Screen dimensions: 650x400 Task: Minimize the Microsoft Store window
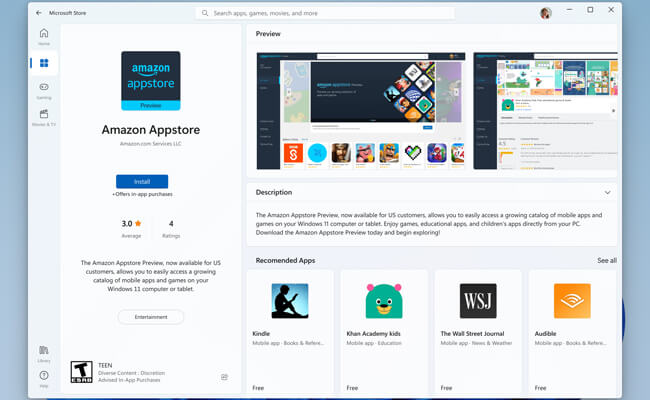pyautogui.click(x=569, y=10)
